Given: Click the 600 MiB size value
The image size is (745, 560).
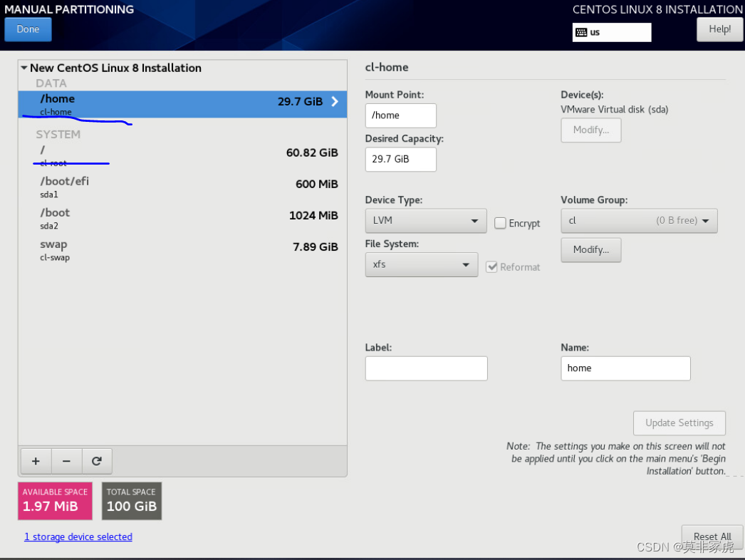Looking at the screenshot, I should click(x=317, y=184).
